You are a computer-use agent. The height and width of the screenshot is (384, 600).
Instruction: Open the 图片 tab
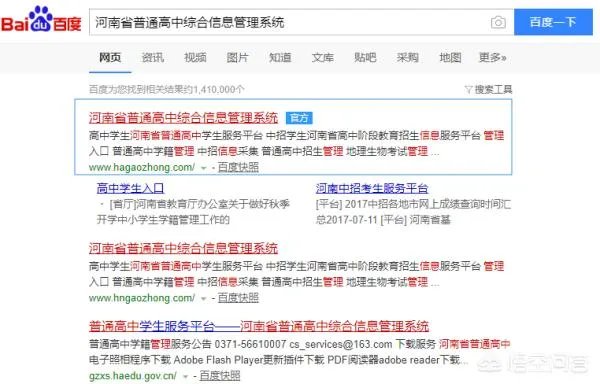coord(238,57)
